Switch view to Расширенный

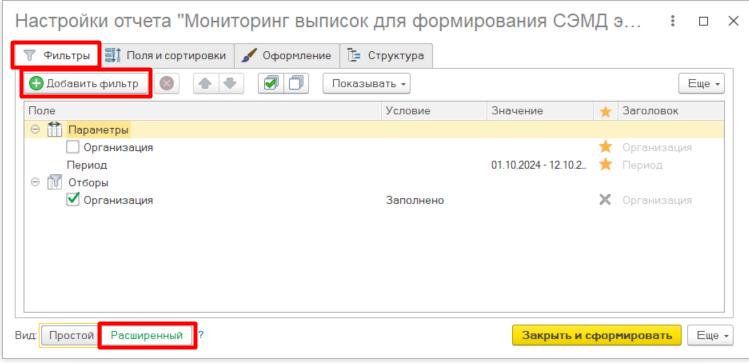click(x=147, y=336)
